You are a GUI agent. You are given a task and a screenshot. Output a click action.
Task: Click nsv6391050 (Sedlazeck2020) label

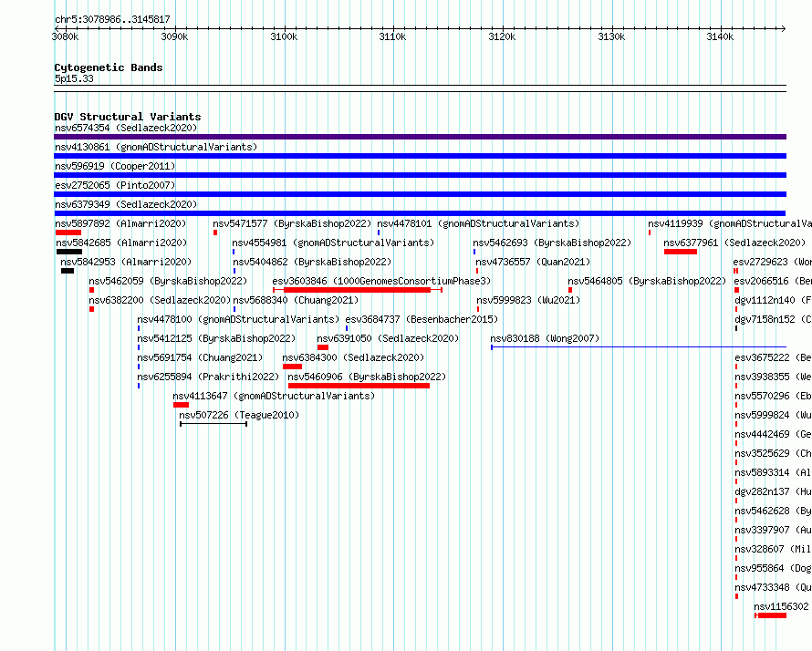(x=388, y=338)
